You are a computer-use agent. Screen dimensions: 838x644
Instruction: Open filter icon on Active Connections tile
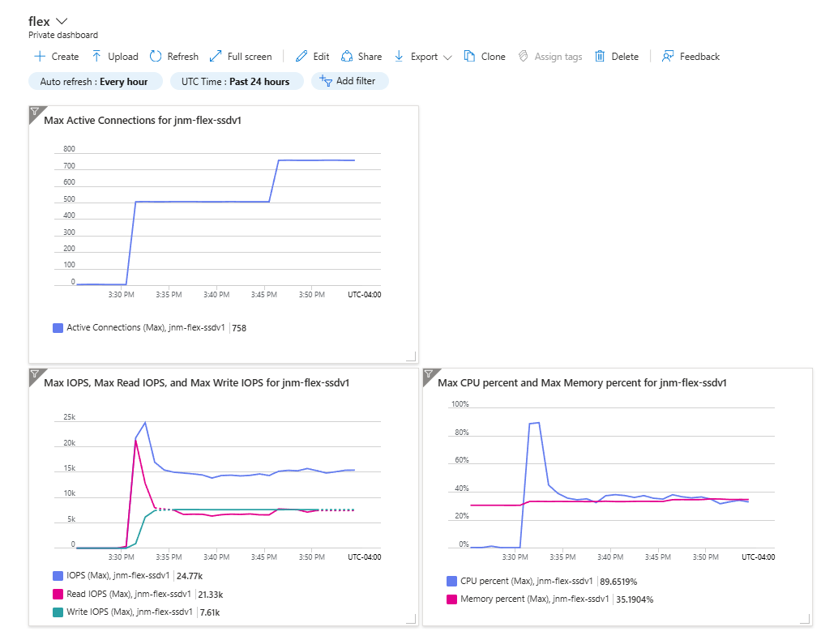pyautogui.click(x=35, y=112)
